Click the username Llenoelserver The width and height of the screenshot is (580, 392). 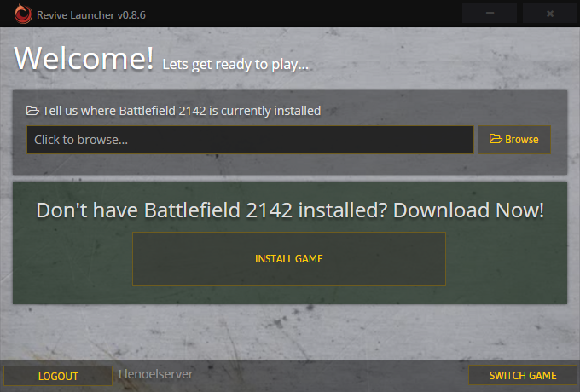coord(156,374)
